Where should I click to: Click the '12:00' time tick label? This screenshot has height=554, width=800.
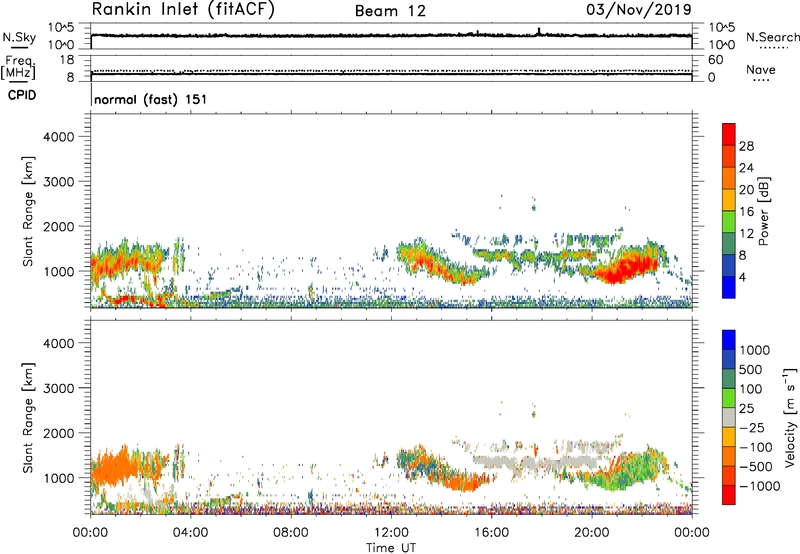pos(391,533)
